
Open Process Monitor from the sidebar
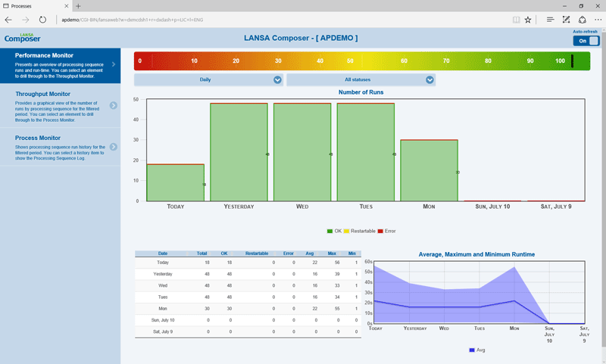click(61, 148)
